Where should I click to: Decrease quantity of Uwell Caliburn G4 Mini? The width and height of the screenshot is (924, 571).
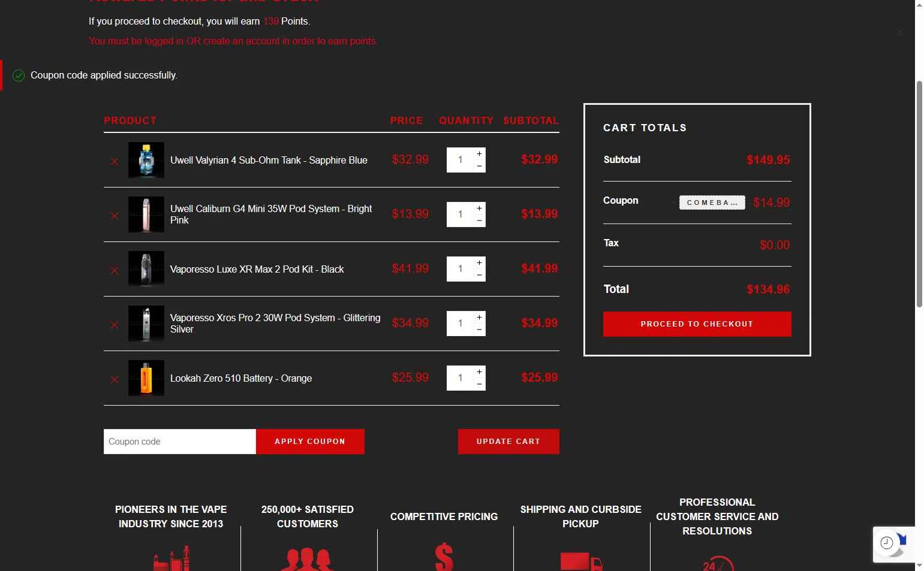coord(479,220)
